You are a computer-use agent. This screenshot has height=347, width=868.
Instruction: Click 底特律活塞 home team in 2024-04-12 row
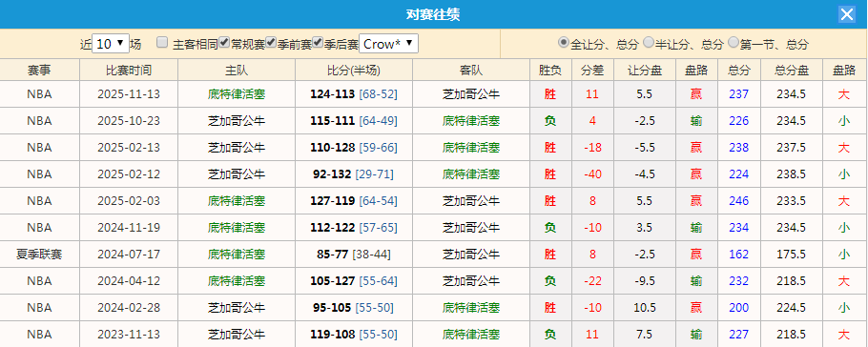pos(237,281)
